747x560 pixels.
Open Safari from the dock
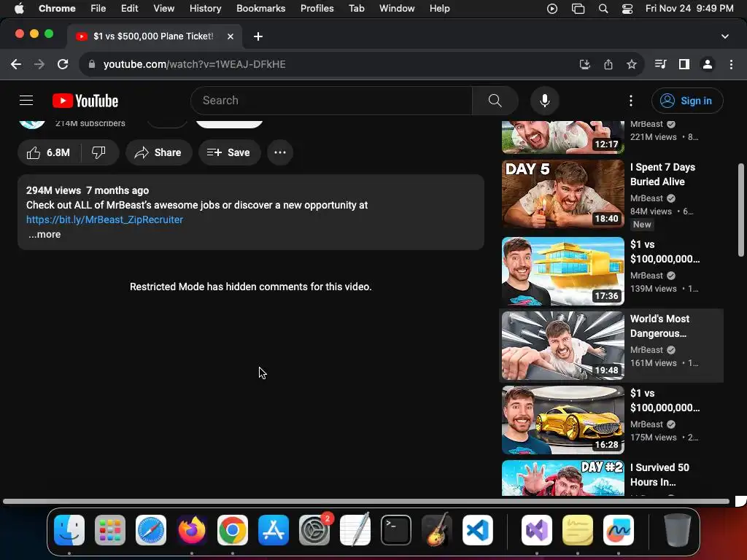[151, 530]
